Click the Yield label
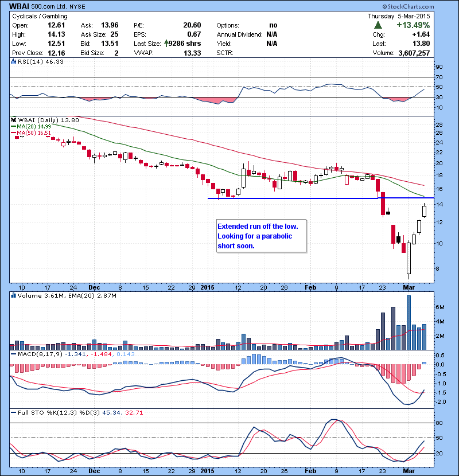This screenshot has width=459, height=476. click(x=224, y=44)
